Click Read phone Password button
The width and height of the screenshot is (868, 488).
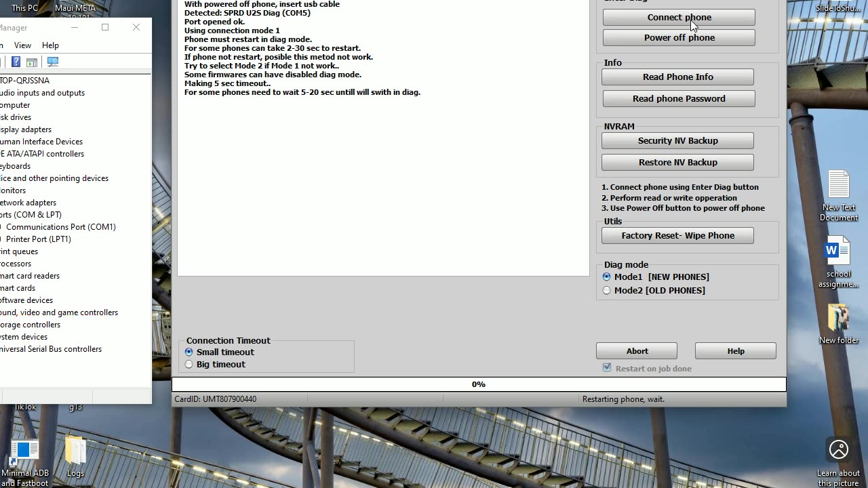point(679,98)
